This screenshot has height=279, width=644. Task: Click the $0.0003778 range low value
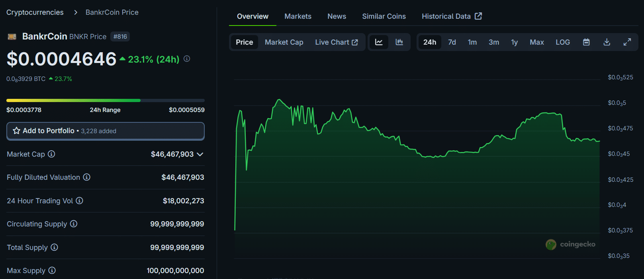pos(24,110)
